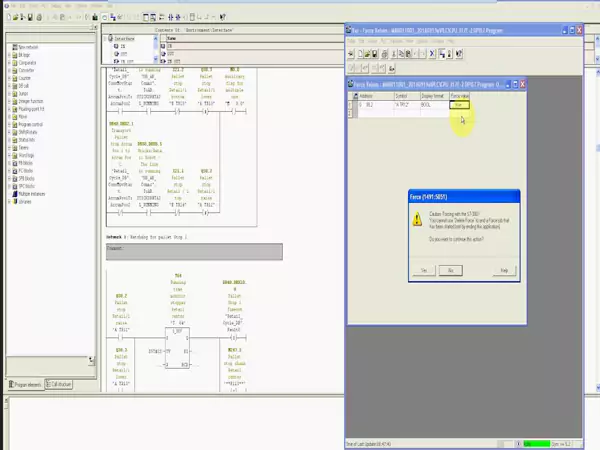Viewport: 600px width, 450px height.
Task: Click the context Help arrow icon in the main toolbar
Action: 223,17
